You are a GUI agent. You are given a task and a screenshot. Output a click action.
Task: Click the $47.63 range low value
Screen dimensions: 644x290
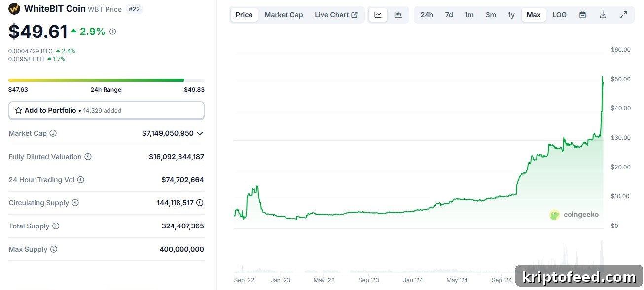pos(18,89)
